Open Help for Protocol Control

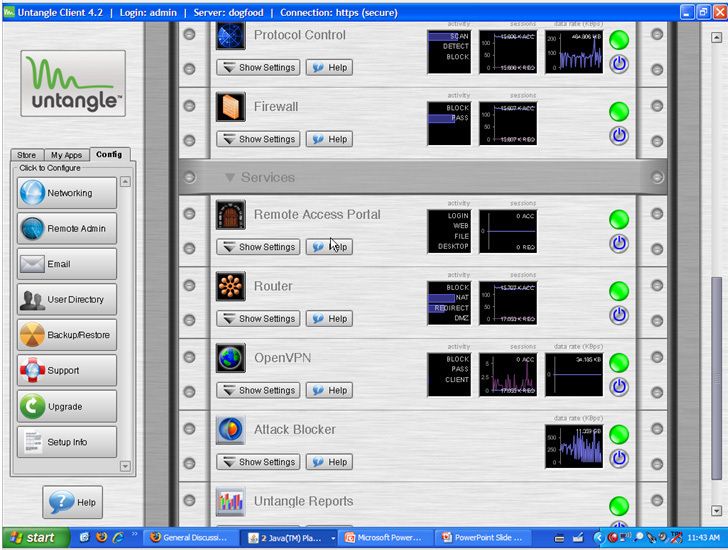click(329, 67)
